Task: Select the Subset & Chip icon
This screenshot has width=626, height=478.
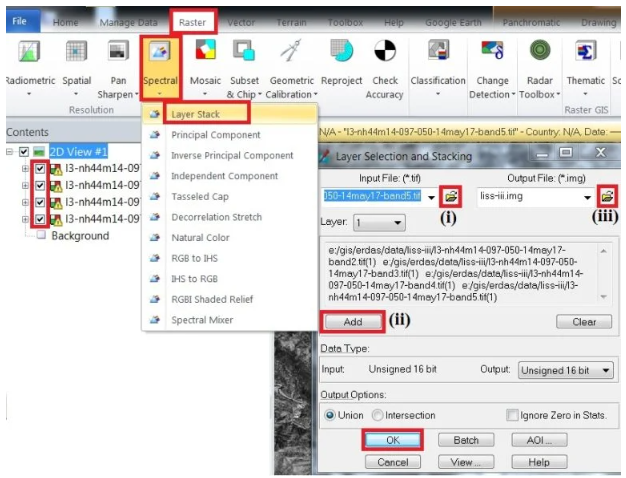Action: 244,50
